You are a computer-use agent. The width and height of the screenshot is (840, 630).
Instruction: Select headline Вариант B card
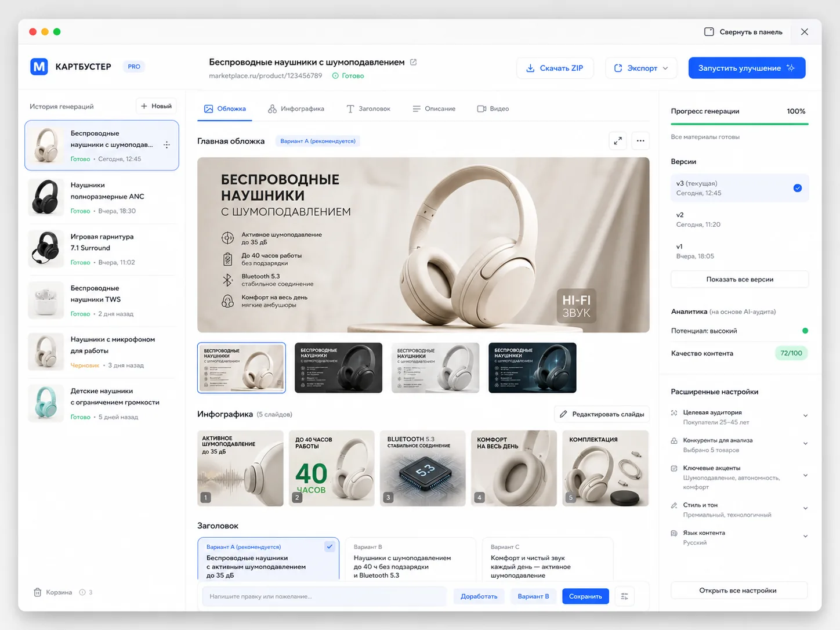click(410, 559)
